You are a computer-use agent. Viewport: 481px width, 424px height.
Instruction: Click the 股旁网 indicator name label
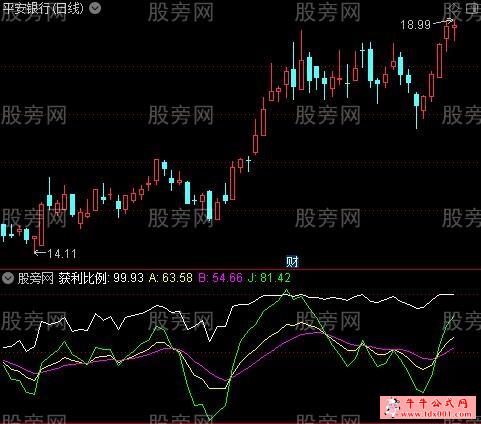[x=36, y=278]
